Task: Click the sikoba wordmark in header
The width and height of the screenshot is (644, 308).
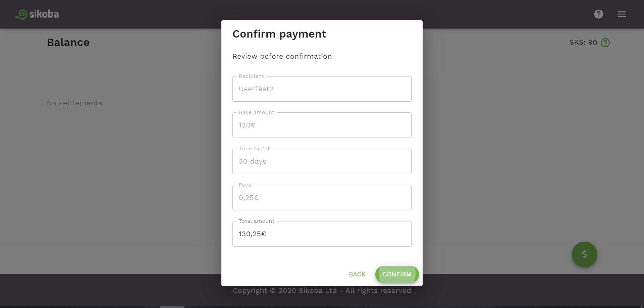Action: tap(44, 14)
